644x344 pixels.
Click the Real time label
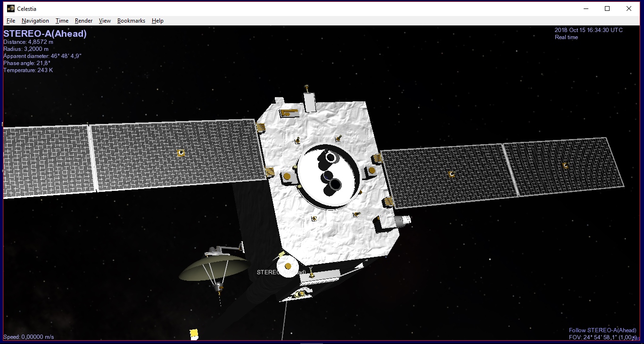566,37
